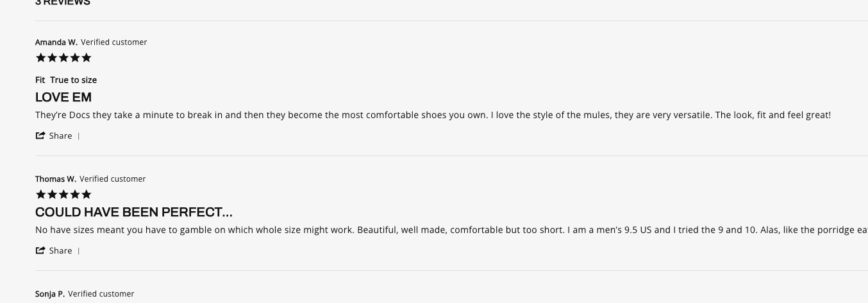868x303 pixels.
Task: Click the middle star of Amanda W.'s rating
Action: (63, 58)
